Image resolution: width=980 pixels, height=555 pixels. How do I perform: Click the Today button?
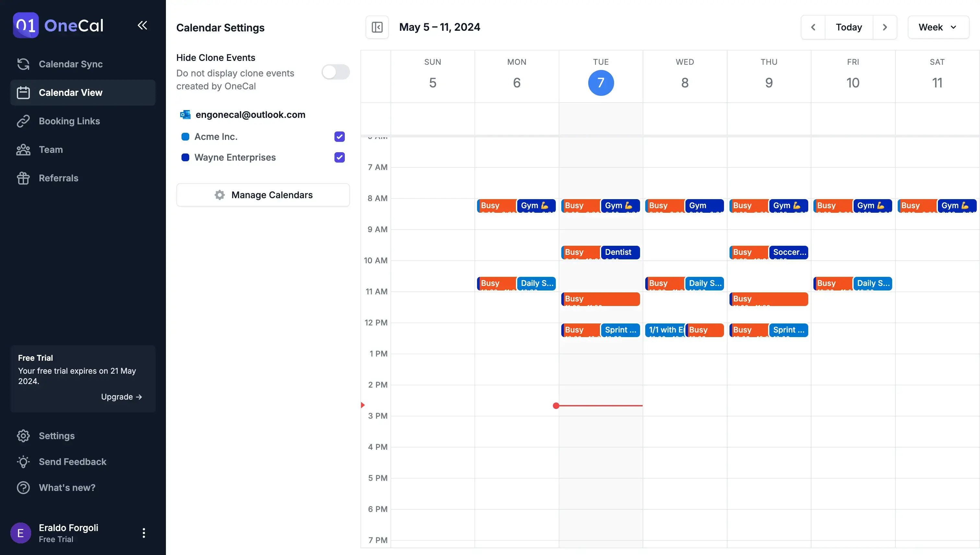click(x=849, y=28)
